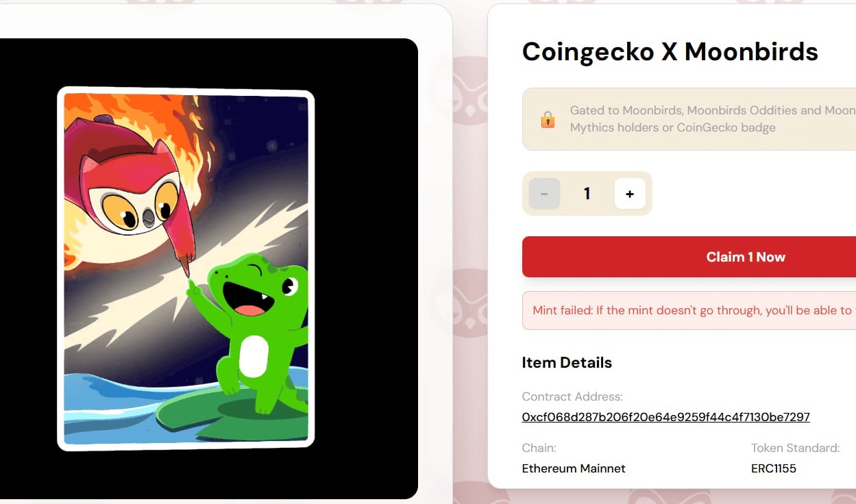The image size is (856, 504).
Task: Select the quantity value 1
Action: click(x=587, y=194)
